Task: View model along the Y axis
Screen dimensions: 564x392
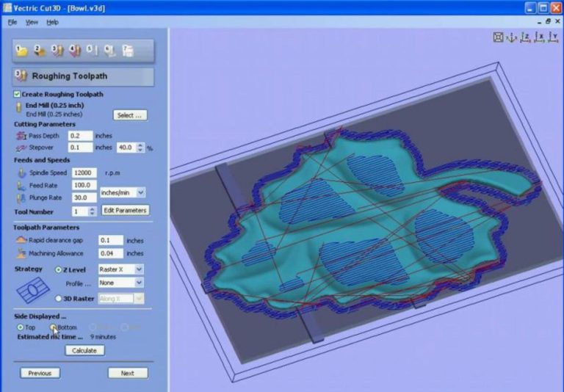Action: [x=553, y=37]
